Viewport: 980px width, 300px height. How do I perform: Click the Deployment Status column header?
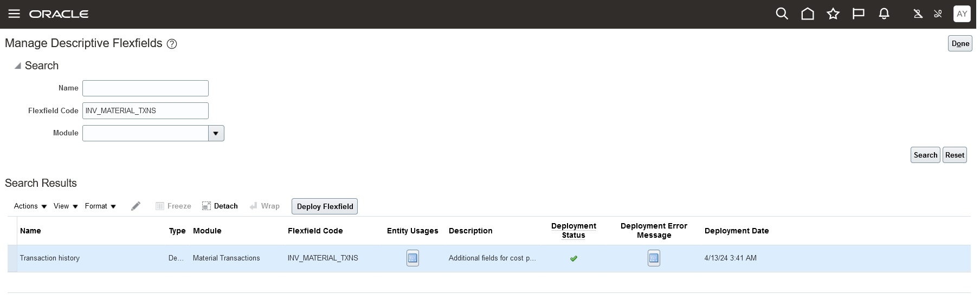[573, 231]
